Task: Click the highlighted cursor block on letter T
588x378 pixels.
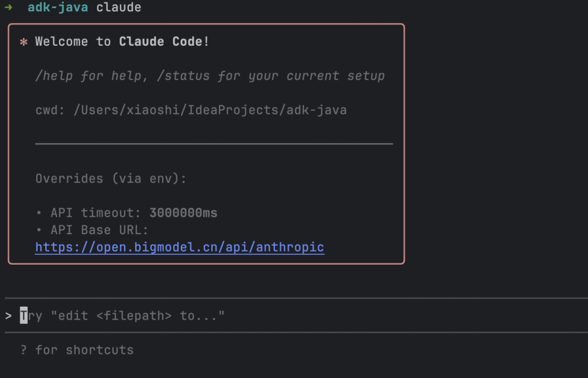Action: tap(23, 315)
